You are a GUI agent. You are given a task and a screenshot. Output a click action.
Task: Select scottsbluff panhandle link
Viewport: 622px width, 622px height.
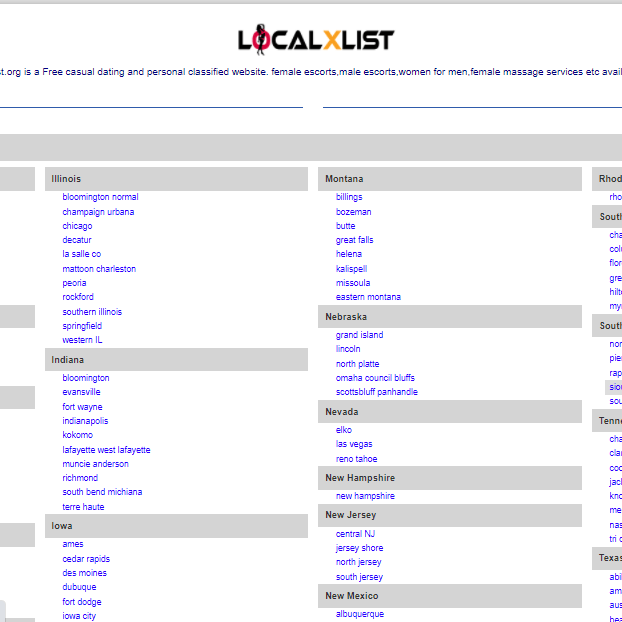pyautogui.click(x=376, y=392)
